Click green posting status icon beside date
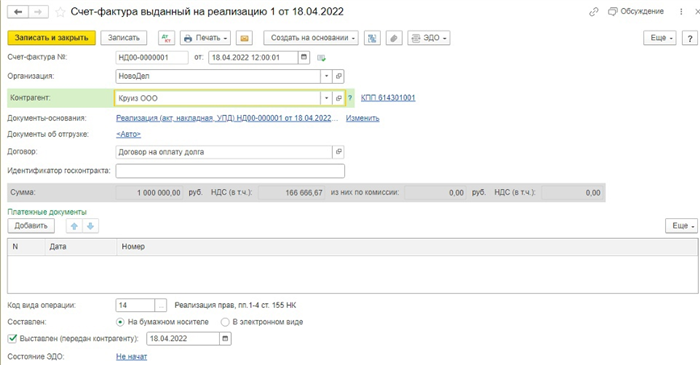The width and height of the screenshot is (700, 365). pos(321,58)
